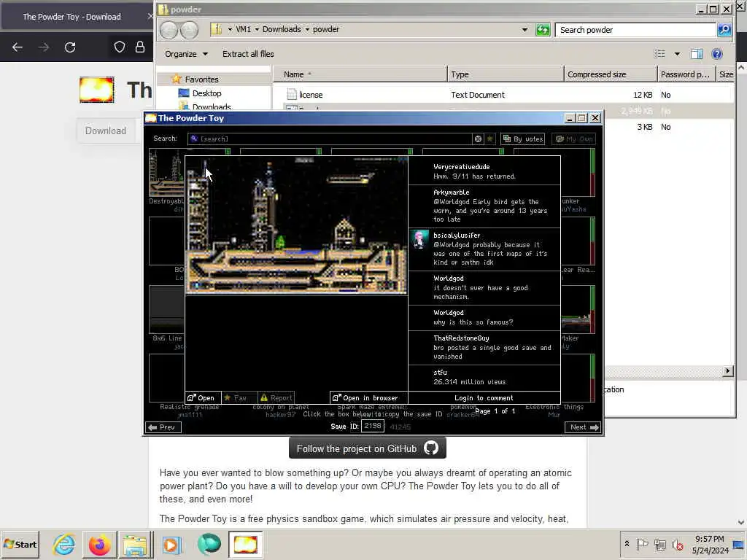This screenshot has width=747, height=560.
Task: Click the Explorer search magnifier icon
Action: pyautogui.click(x=724, y=30)
